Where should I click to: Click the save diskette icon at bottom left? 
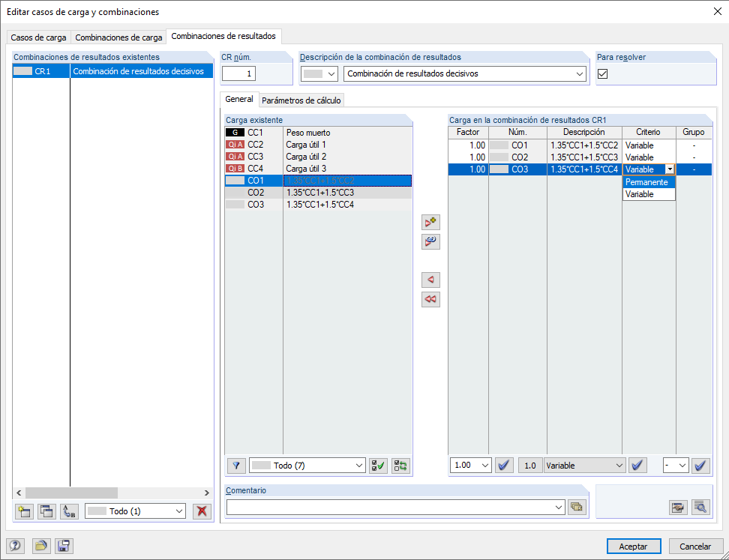coord(64,546)
